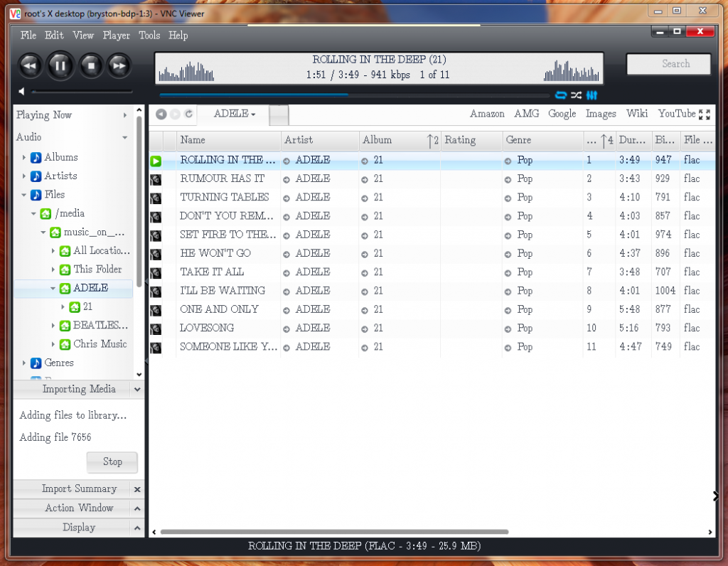Image resolution: width=728 pixels, height=566 pixels.
Task: Open the YouTube link
Action: pos(677,114)
